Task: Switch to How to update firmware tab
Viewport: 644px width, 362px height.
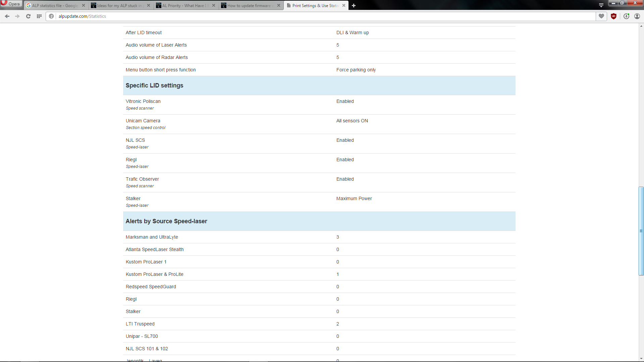Action: [x=249, y=5]
